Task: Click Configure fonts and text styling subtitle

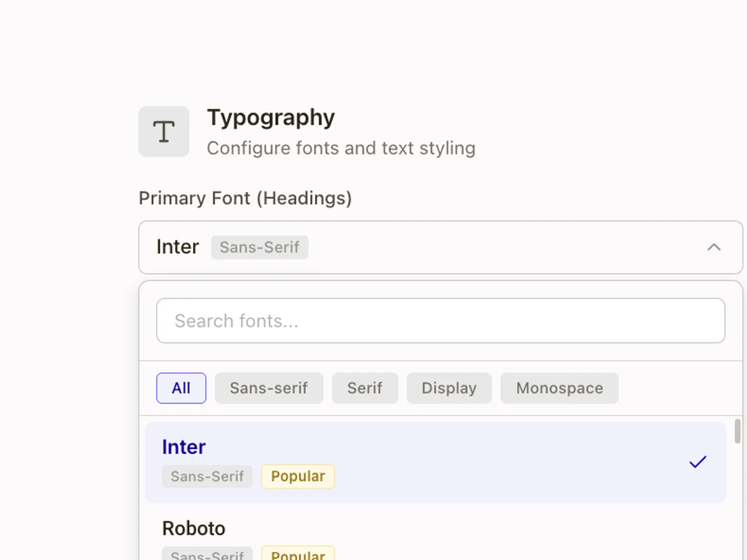Action: (341, 148)
